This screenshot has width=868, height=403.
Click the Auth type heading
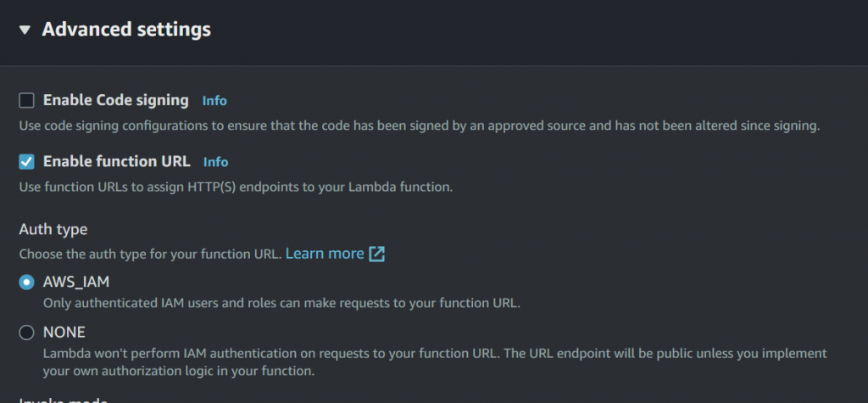click(53, 229)
